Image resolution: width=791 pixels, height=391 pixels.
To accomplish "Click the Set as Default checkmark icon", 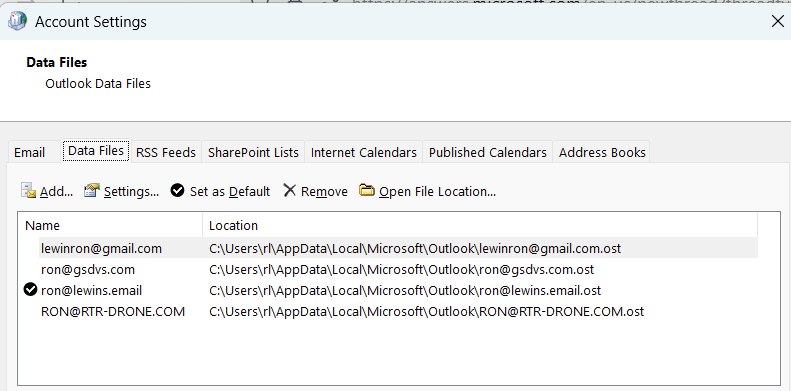I will click(x=177, y=191).
